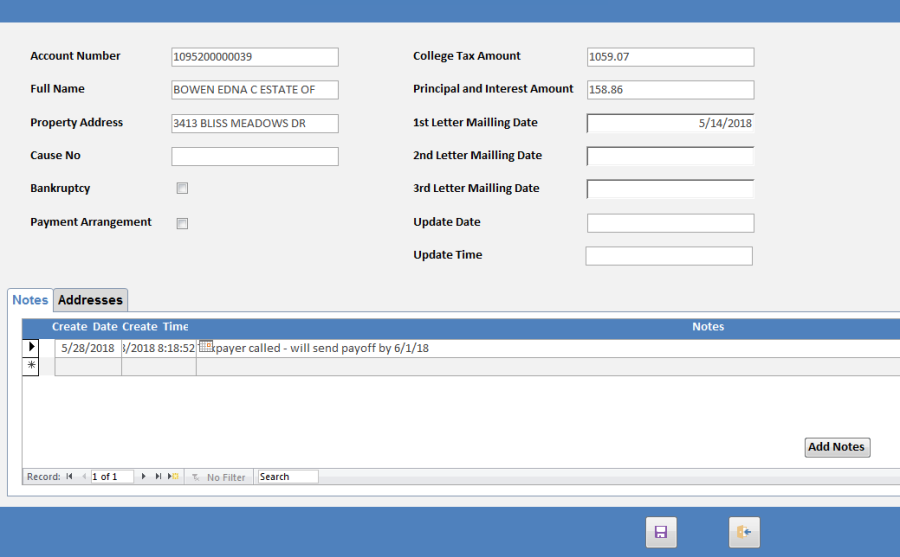Click the save record floppy disk icon

pos(661,532)
